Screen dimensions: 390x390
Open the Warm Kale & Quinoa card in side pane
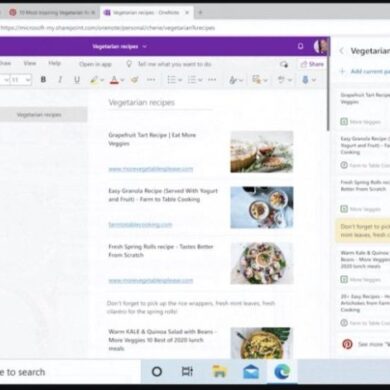coord(363,266)
